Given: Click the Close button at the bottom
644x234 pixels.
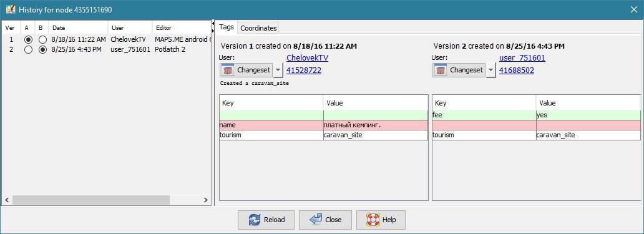Looking at the screenshot, I should [326, 220].
